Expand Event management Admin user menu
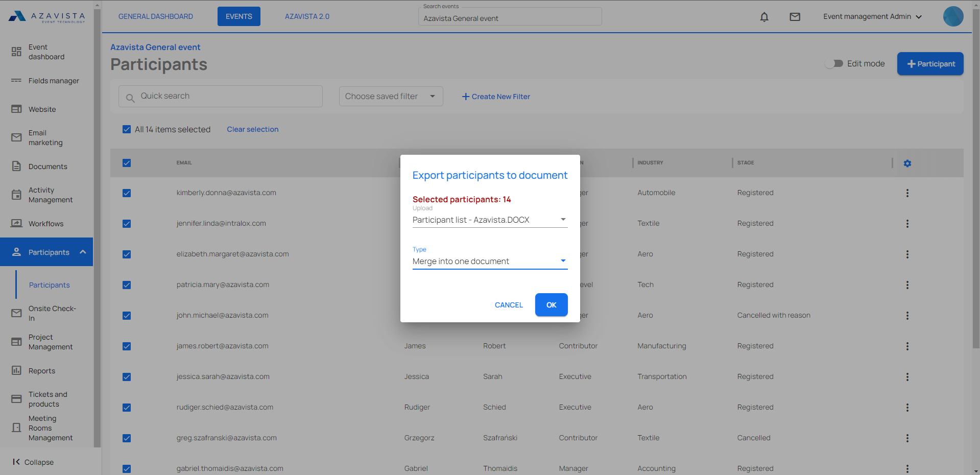The height and width of the screenshot is (475, 980). tap(872, 16)
